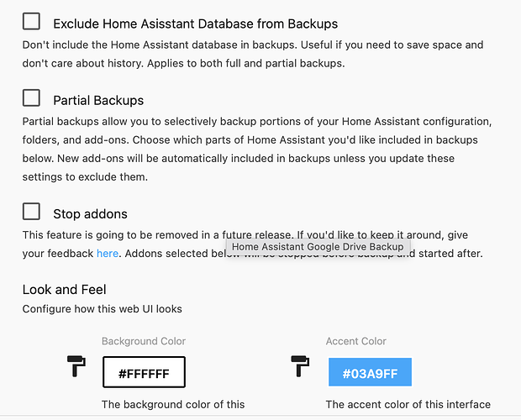Click the partial backups description paragraph

pos(252,149)
